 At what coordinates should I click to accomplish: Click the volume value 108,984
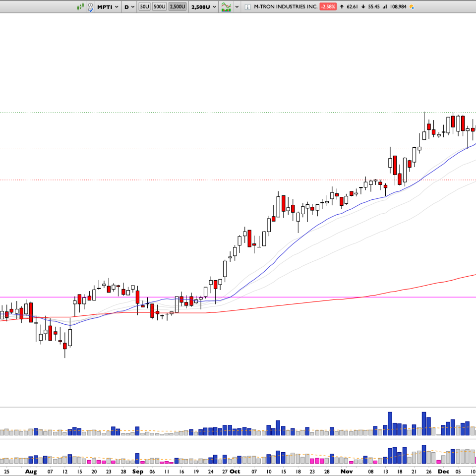point(398,6)
